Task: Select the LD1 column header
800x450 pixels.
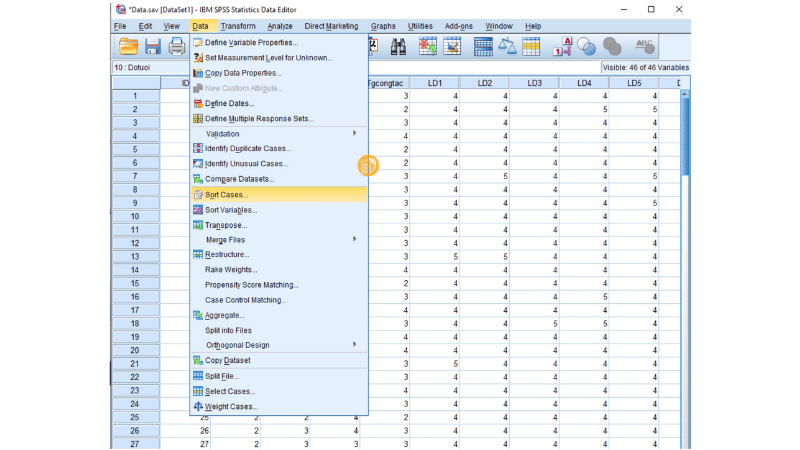Action: click(x=435, y=83)
